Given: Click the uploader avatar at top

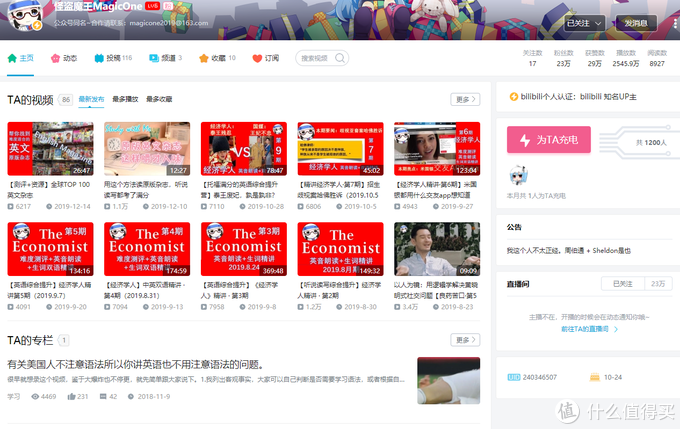Looking at the screenshot, I should click(25, 16).
